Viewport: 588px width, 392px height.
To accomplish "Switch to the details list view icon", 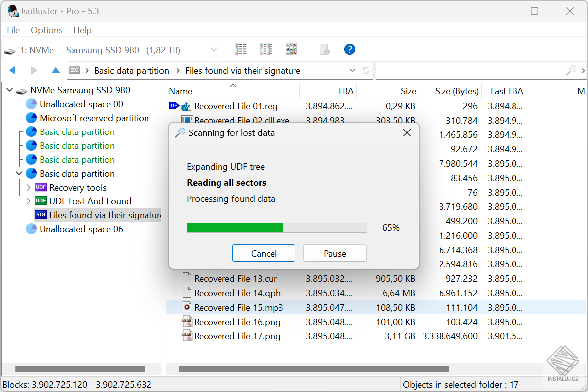I will (240, 49).
